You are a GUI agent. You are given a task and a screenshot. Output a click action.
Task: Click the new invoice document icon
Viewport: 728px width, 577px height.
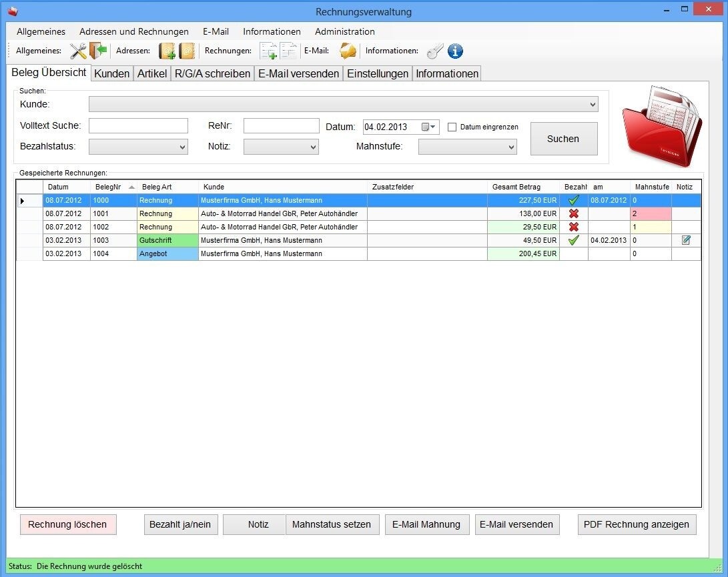[x=268, y=51]
